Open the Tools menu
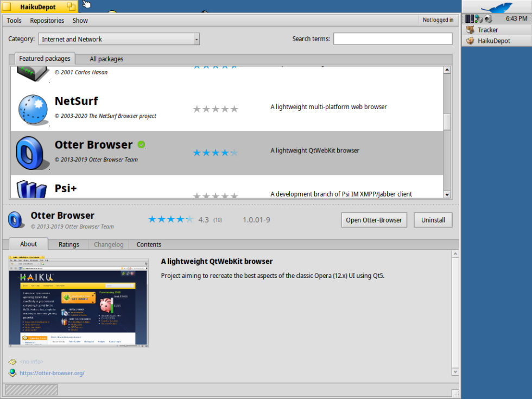The image size is (532, 399). 14,20
